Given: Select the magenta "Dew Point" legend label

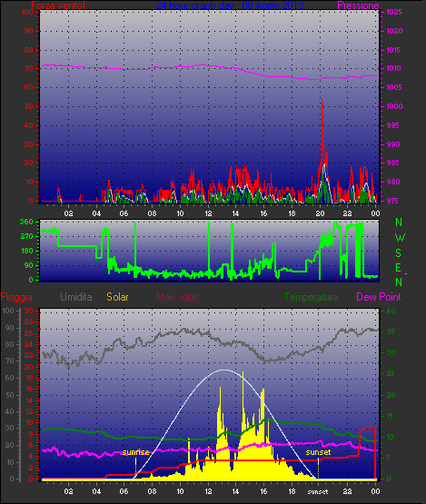Looking at the screenshot, I should (x=379, y=297).
